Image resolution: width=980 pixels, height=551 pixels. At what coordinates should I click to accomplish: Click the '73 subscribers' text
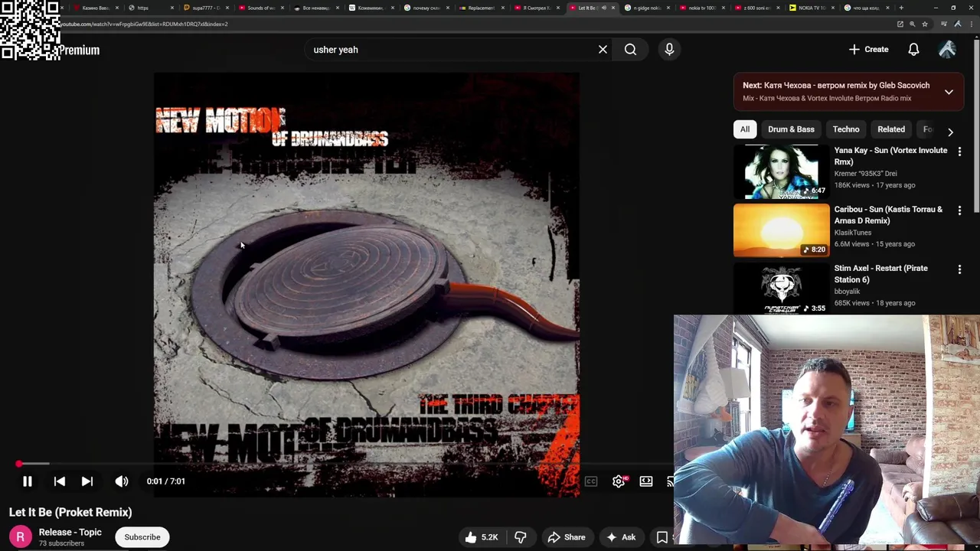coord(61,544)
